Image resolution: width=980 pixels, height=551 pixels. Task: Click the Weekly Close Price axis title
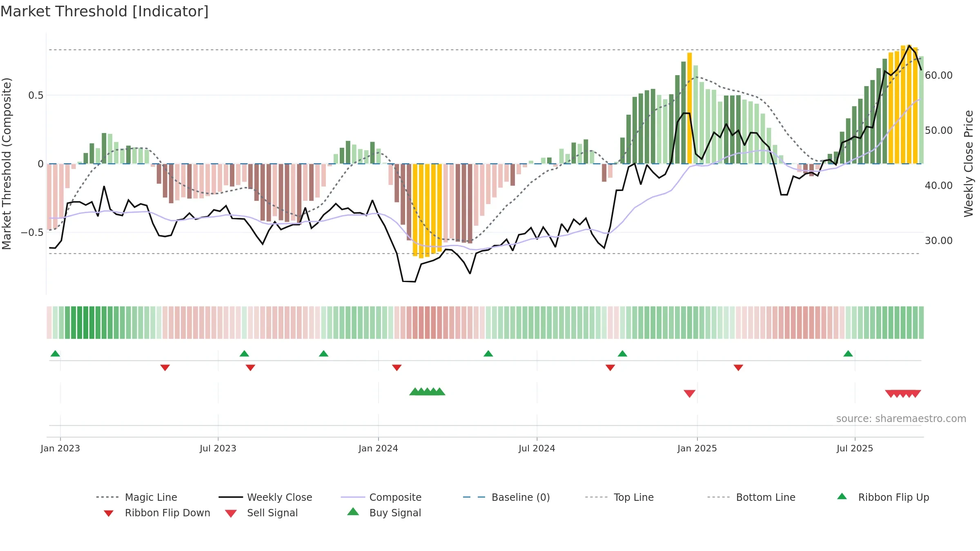point(969,163)
